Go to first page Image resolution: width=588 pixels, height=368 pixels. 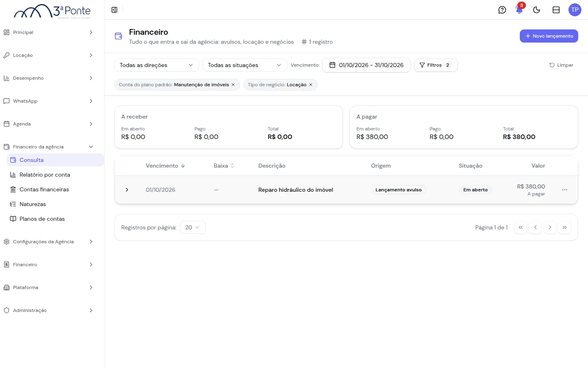(521, 227)
